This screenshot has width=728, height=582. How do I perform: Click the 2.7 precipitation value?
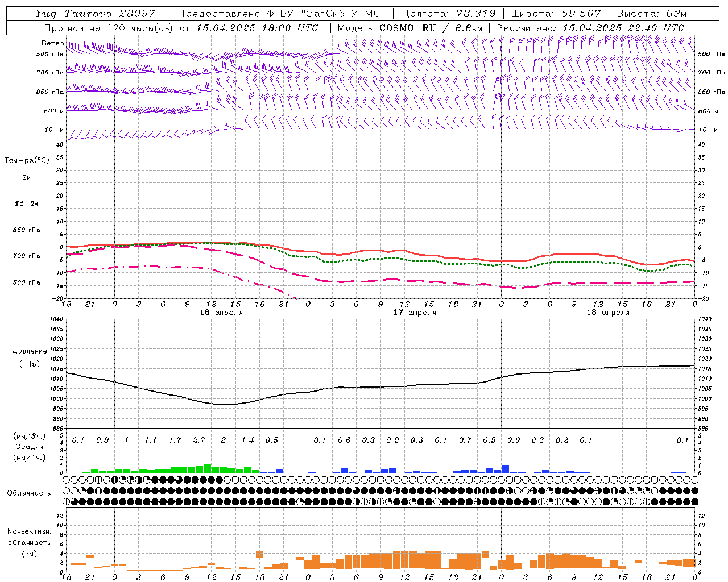point(199,440)
